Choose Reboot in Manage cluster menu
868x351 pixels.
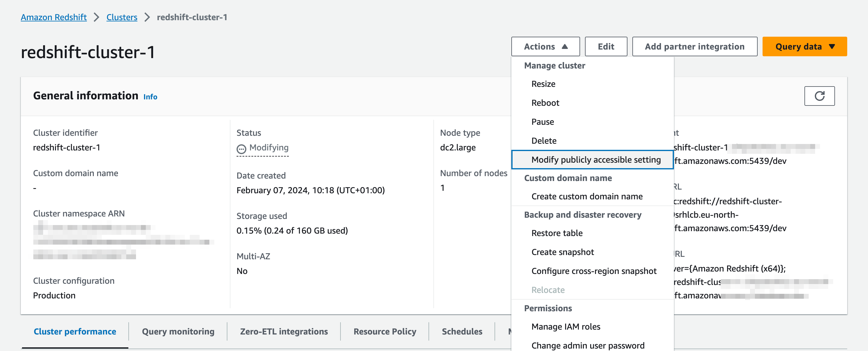tap(592, 103)
